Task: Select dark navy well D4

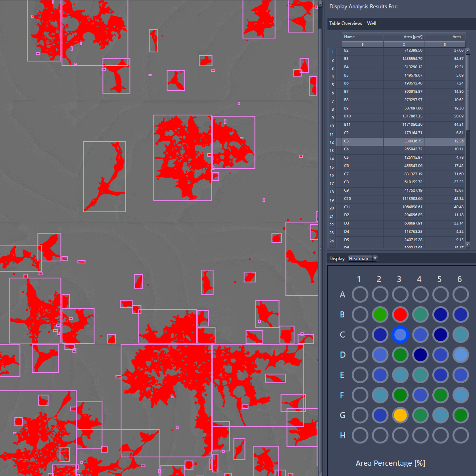Action: [420, 355]
